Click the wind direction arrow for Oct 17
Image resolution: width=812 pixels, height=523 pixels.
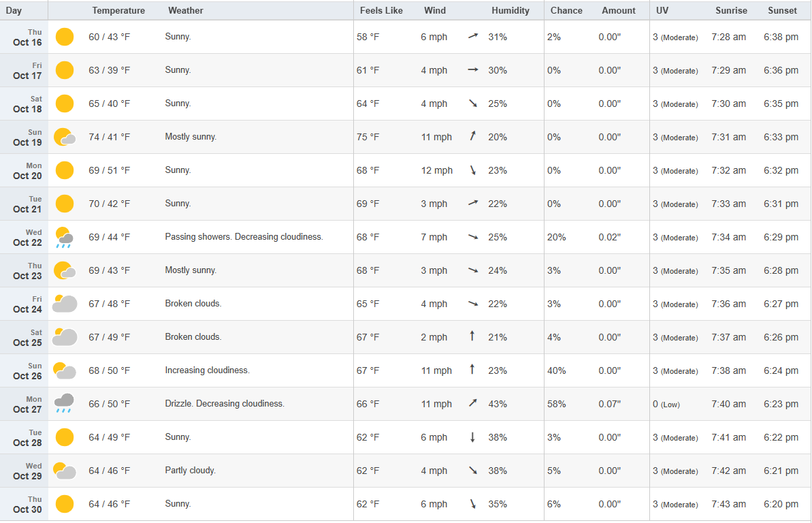point(473,70)
